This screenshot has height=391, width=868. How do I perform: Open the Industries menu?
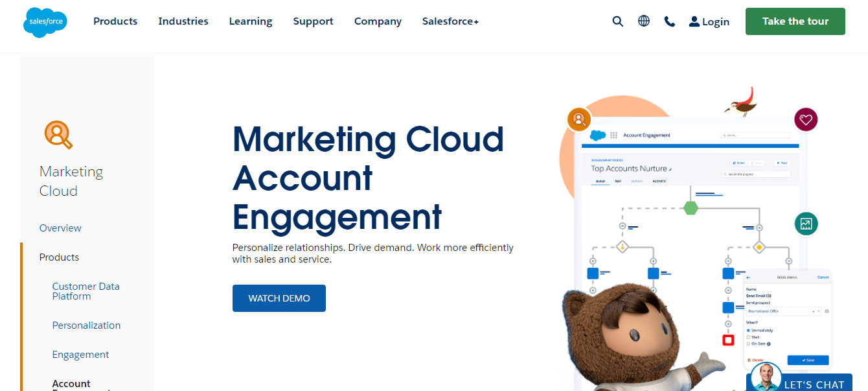point(183,21)
